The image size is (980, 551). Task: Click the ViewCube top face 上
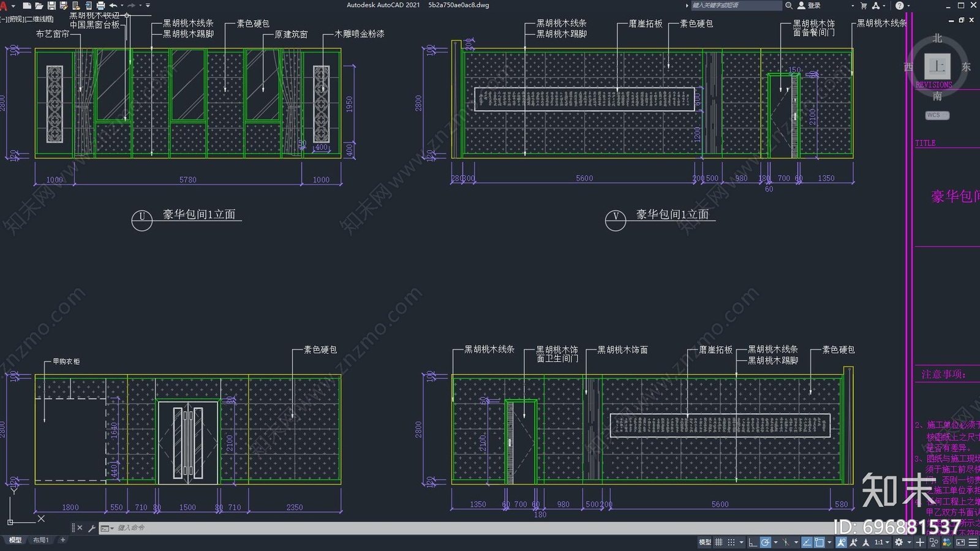pos(937,66)
